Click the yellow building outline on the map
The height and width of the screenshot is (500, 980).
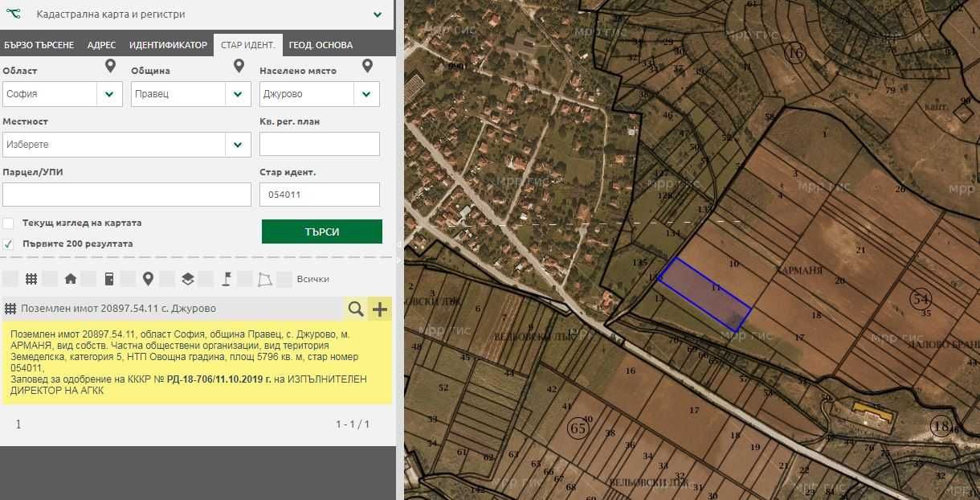click(875, 413)
